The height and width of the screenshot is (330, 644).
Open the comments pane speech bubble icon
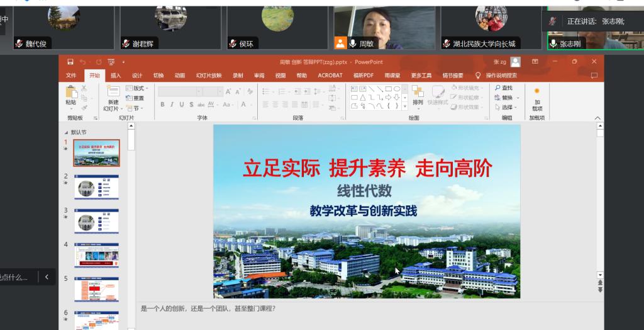click(x=594, y=76)
